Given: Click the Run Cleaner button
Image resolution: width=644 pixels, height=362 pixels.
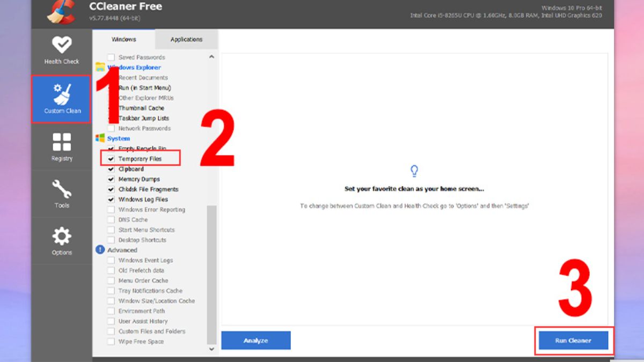Looking at the screenshot, I should (x=573, y=341).
